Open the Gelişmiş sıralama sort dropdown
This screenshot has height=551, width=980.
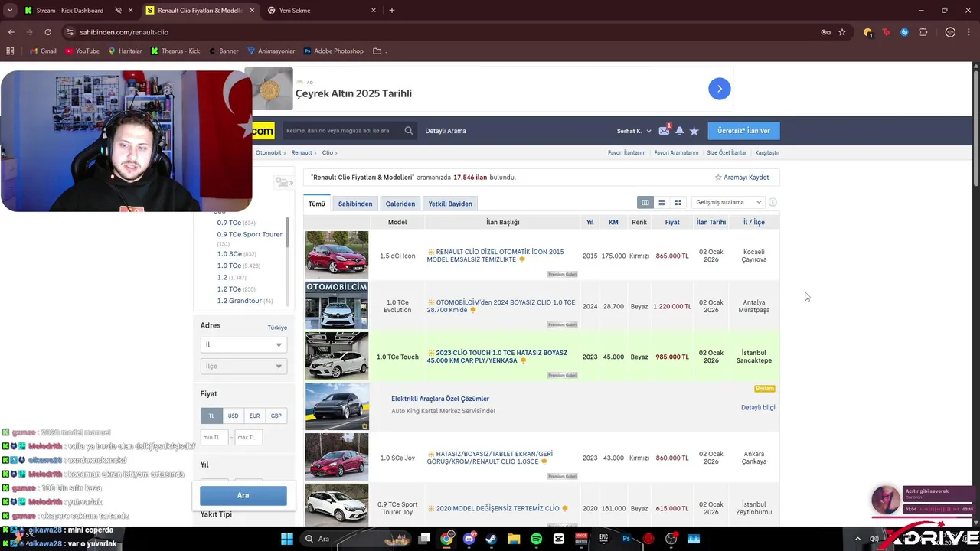click(727, 202)
